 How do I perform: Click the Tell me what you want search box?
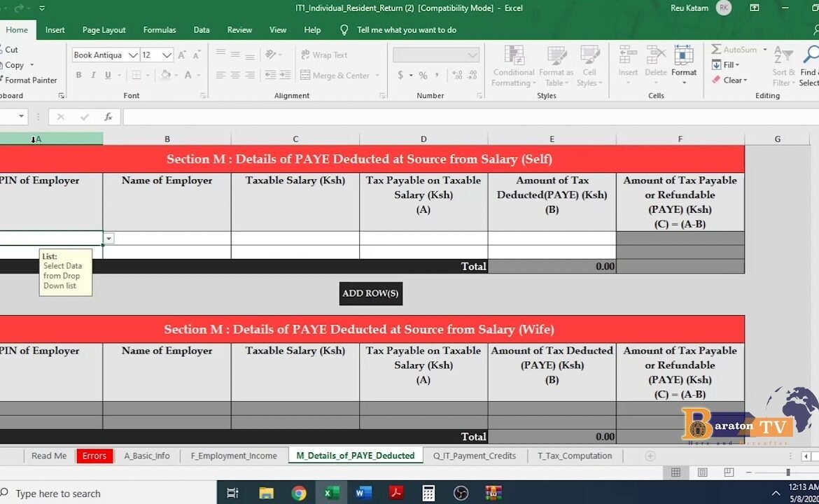[x=406, y=30]
